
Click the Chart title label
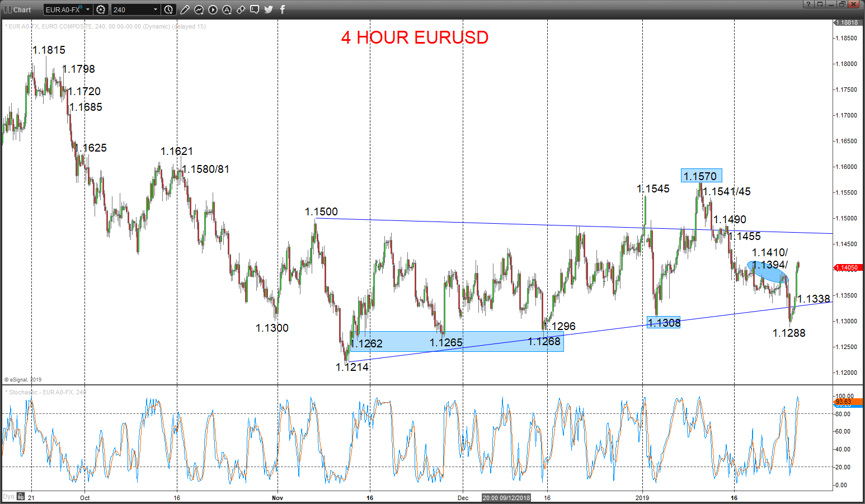[x=22, y=10]
